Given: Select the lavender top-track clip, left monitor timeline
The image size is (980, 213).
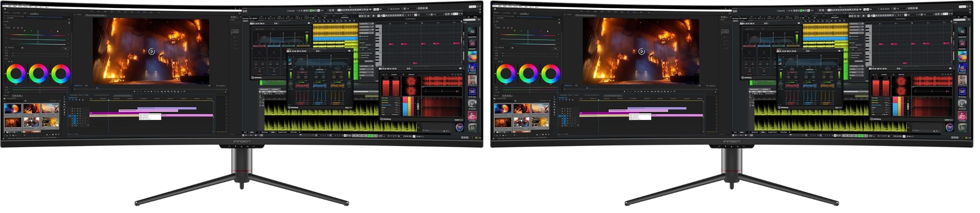Looking at the screenshot, I should tap(167, 108).
